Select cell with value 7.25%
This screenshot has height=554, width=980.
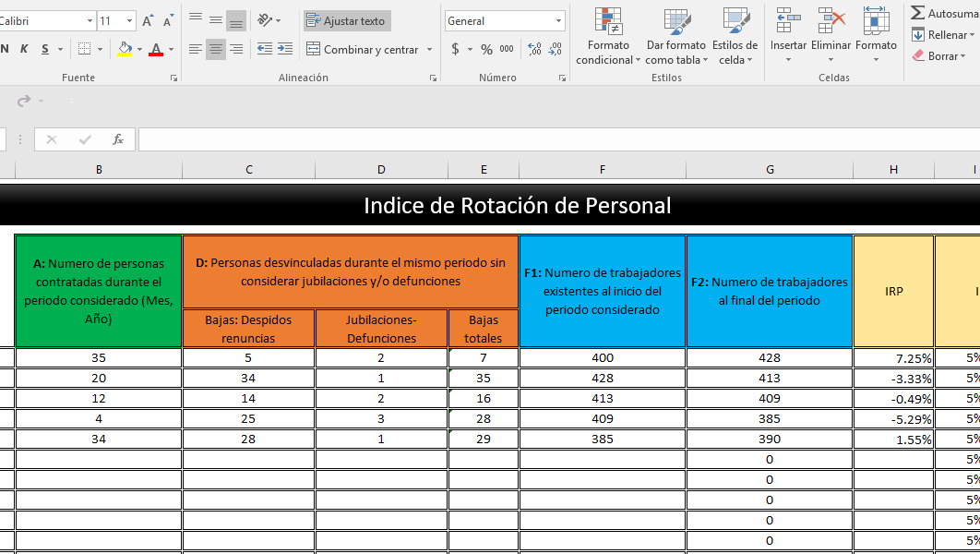click(x=894, y=358)
